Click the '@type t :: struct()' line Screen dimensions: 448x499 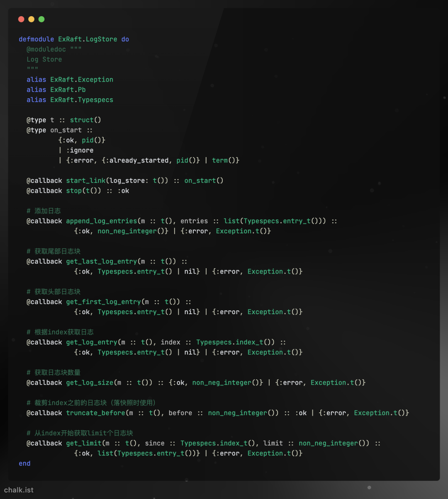64,120
